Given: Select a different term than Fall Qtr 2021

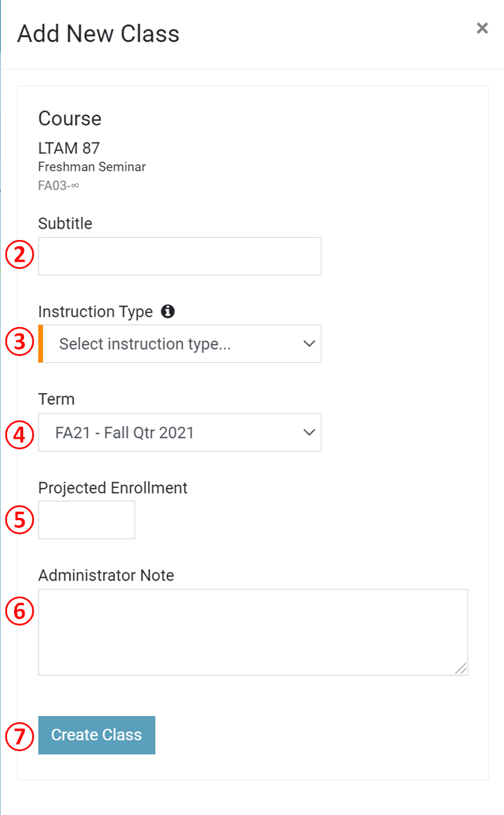Looking at the screenshot, I should click(x=180, y=432).
